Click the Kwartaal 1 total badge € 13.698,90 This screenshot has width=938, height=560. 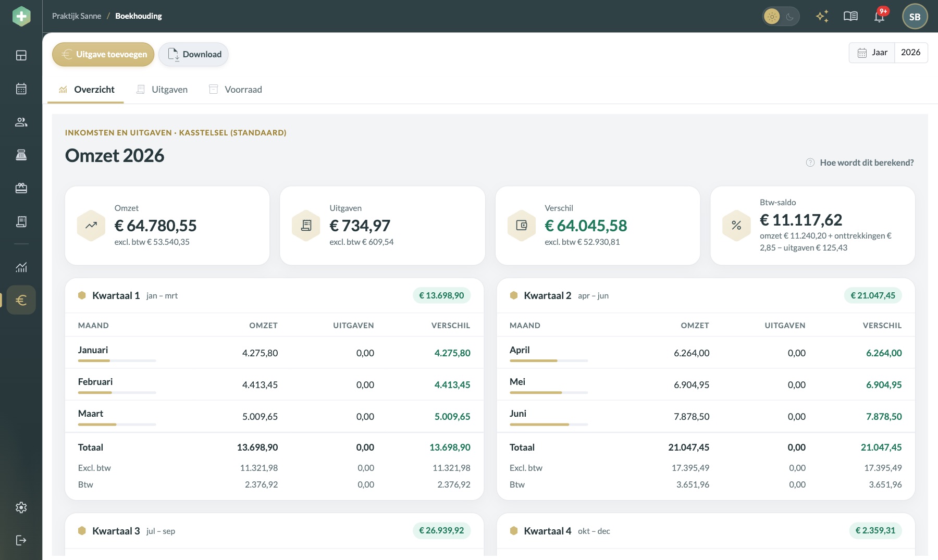442,295
